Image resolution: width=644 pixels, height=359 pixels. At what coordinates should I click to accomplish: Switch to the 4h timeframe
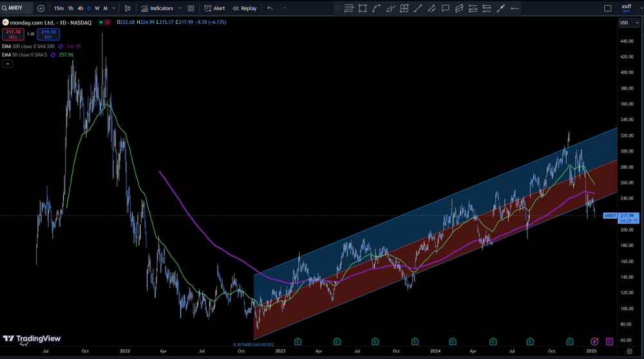coord(80,8)
